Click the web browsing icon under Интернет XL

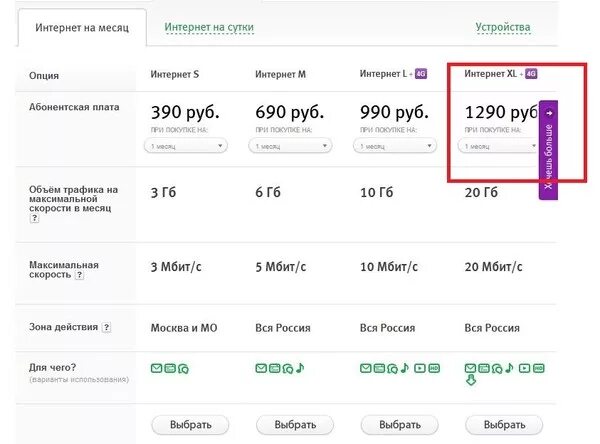[x=484, y=368]
